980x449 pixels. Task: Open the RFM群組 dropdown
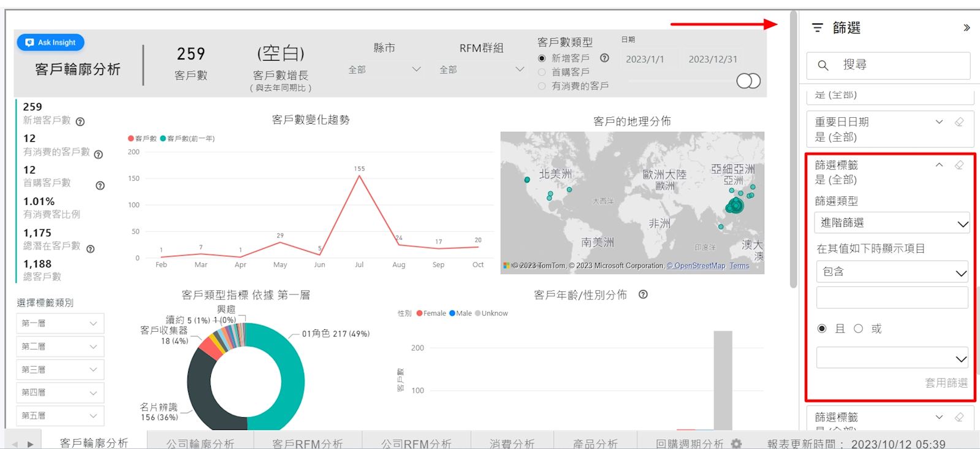pos(481,70)
